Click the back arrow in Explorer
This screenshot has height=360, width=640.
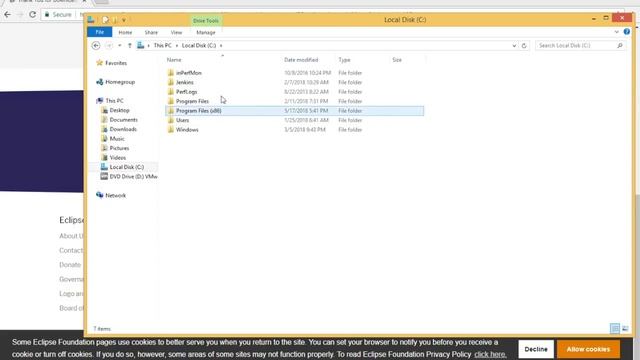pyautogui.click(x=96, y=46)
